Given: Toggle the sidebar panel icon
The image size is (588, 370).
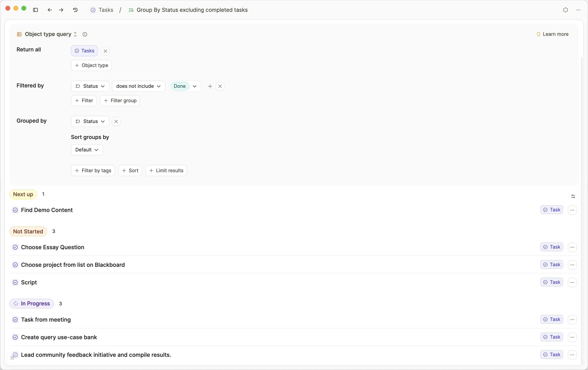Looking at the screenshot, I should 35,10.
